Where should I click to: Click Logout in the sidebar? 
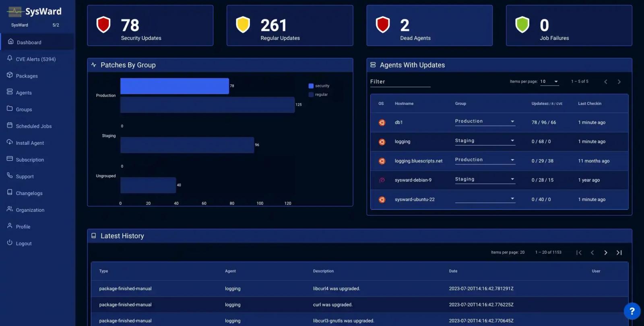pyautogui.click(x=23, y=244)
